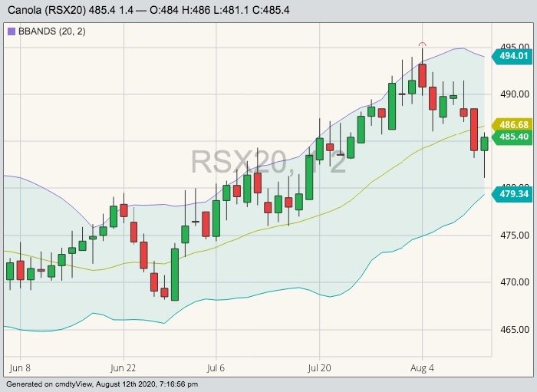The height and width of the screenshot is (392, 537).
Task: Click the Jun 22 date axis label
Action: [x=124, y=368]
